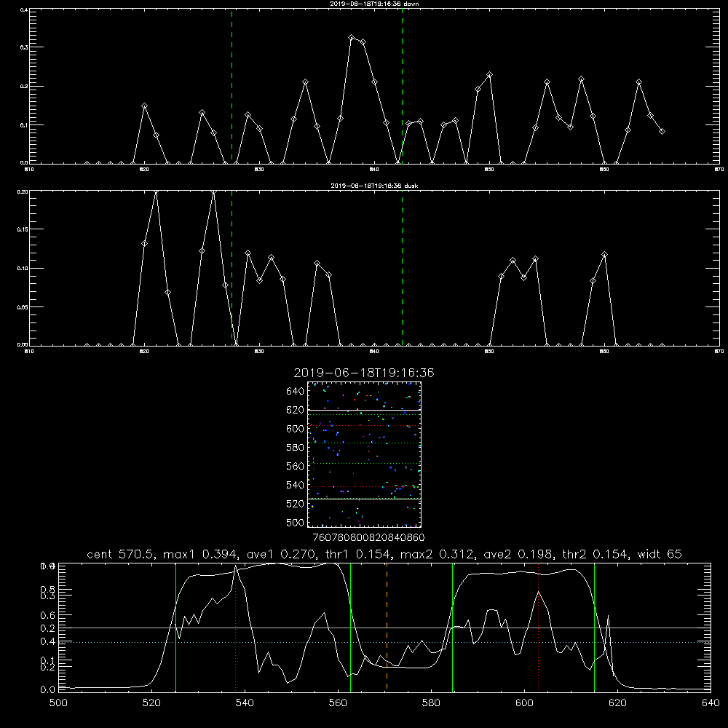This screenshot has height=728, width=728.
Task: Click the highest diamond marker in the dawn plot
Action: tap(352, 38)
